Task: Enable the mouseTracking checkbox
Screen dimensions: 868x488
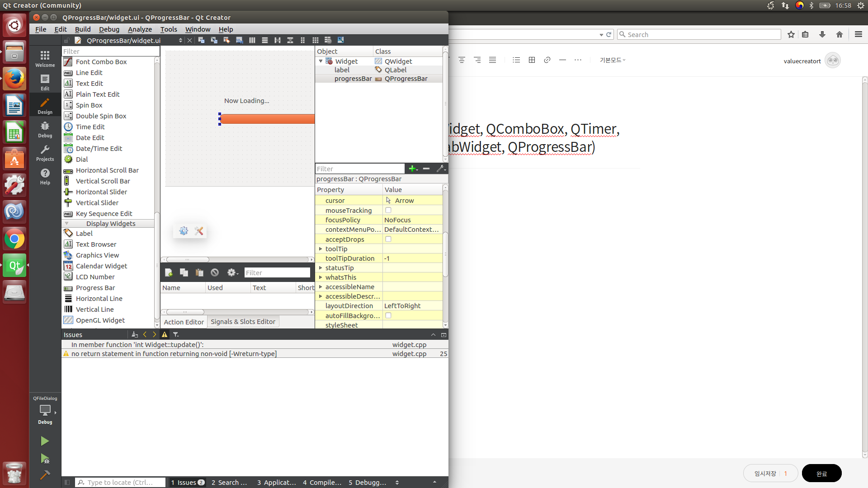Action: [388, 210]
